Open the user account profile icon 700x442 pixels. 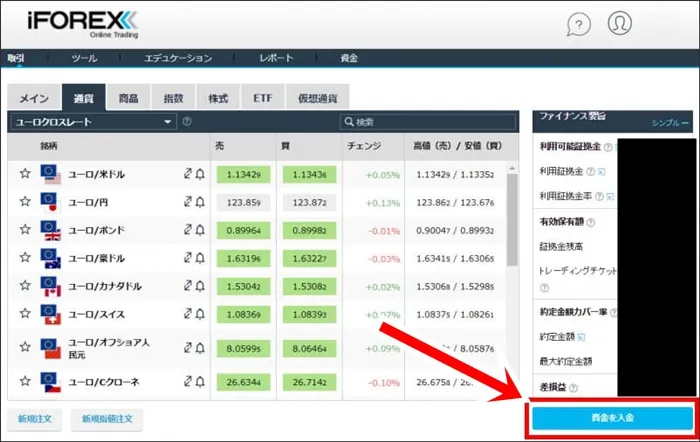620,23
